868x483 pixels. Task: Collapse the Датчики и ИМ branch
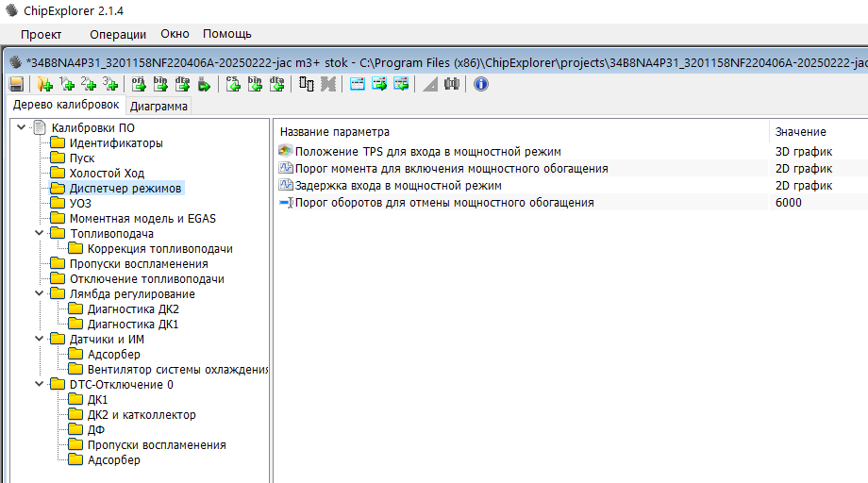pyautogui.click(x=40, y=339)
